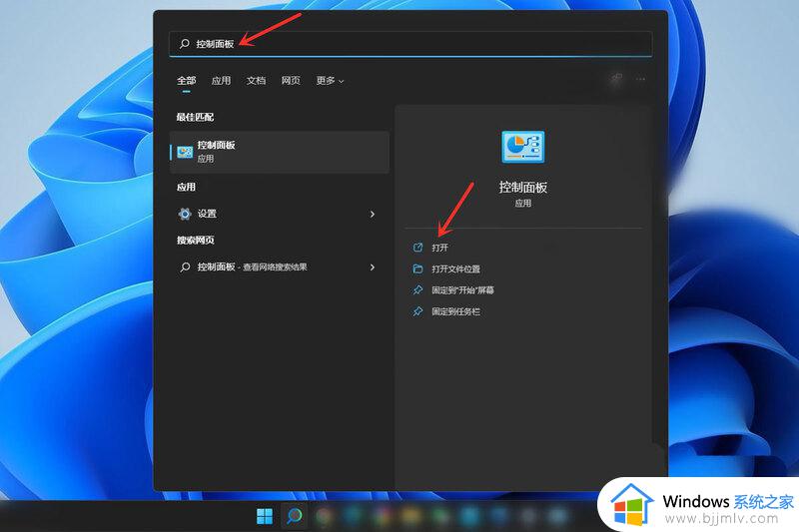Expand the 更多 dropdown

tap(330, 81)
